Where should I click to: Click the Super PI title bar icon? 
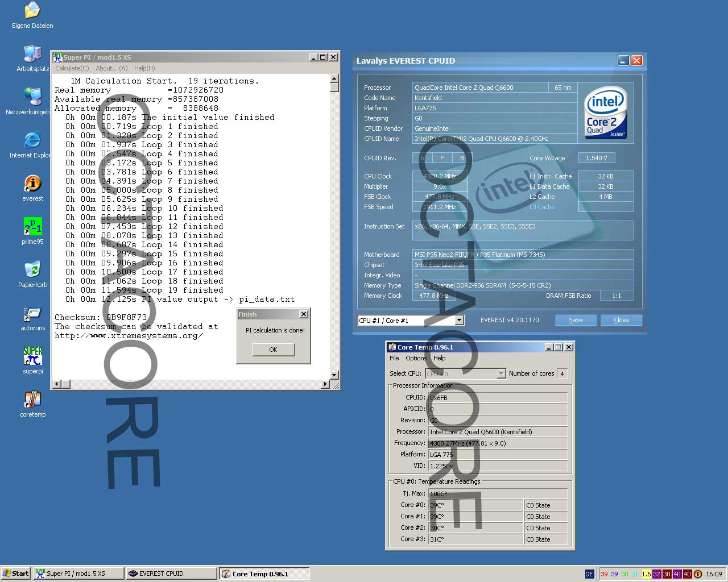pyautogui.click(x=57, y=57)
